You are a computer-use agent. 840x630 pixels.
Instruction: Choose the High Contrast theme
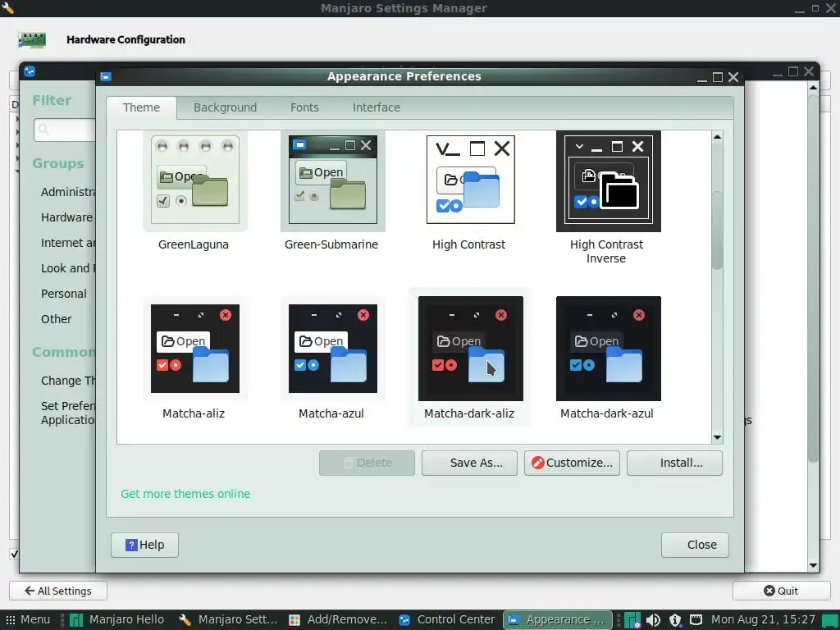click(x=470, y=180)
